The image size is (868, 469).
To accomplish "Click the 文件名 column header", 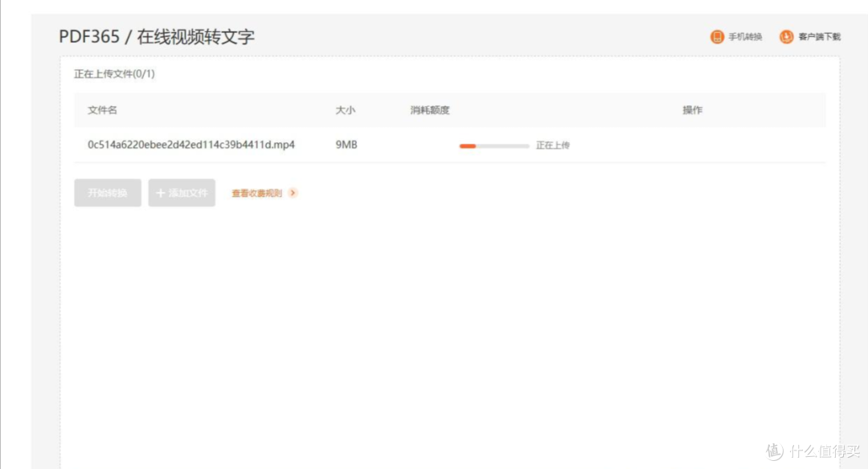I will coord(102,110).
